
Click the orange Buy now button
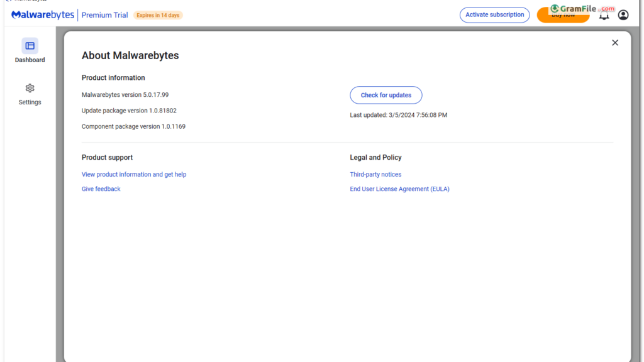pos(563,15)
